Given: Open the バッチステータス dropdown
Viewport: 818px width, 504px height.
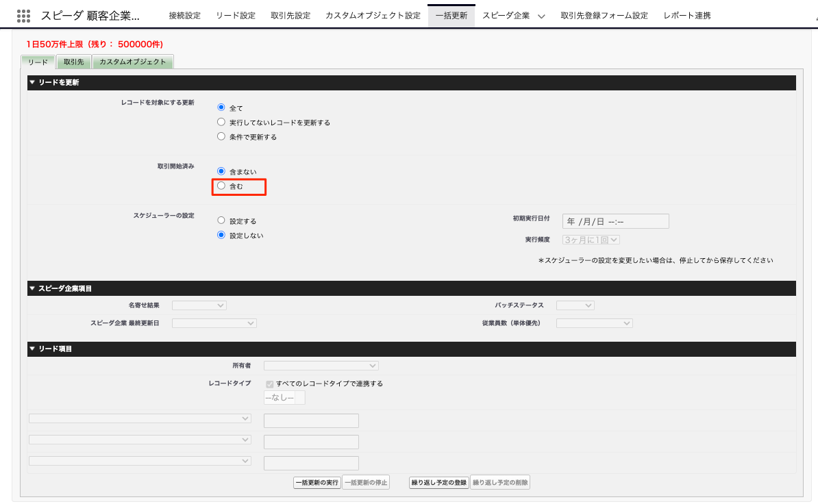Looking at the screenshot, I should point(575,305).
